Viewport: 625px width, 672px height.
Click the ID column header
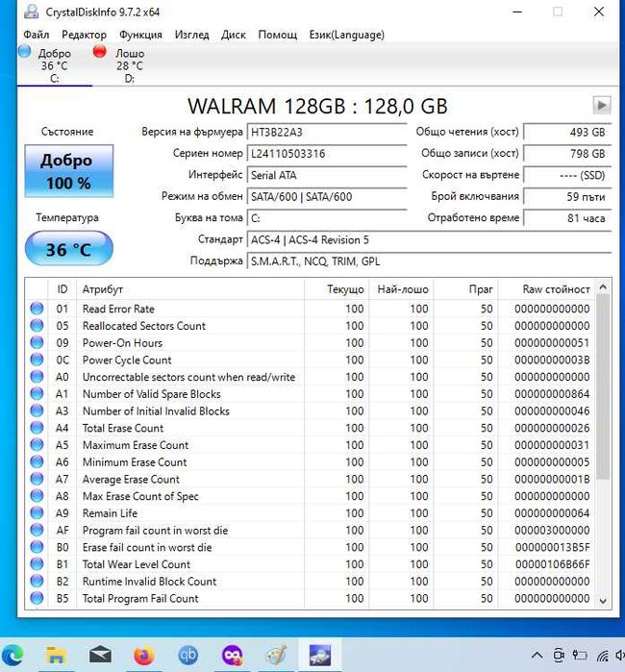tap(62, 289)
